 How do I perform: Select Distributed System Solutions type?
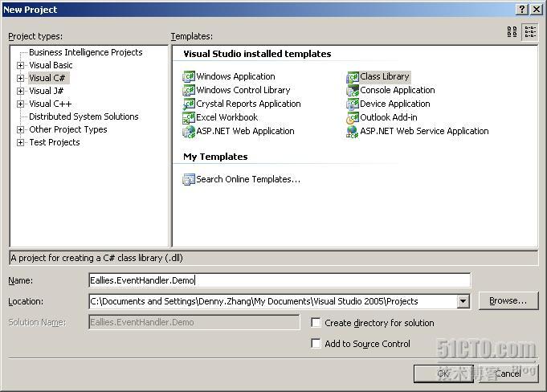pos(84,116)
